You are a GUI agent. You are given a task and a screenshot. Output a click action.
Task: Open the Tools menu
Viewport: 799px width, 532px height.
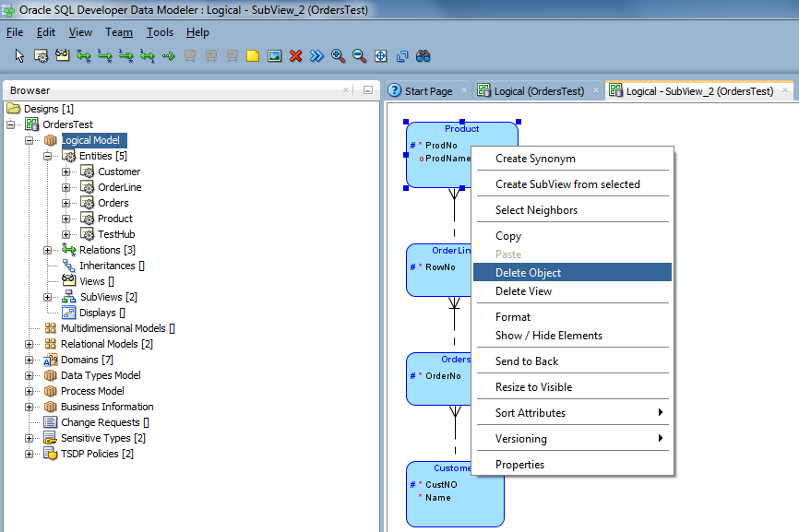(x=160, y=32)
